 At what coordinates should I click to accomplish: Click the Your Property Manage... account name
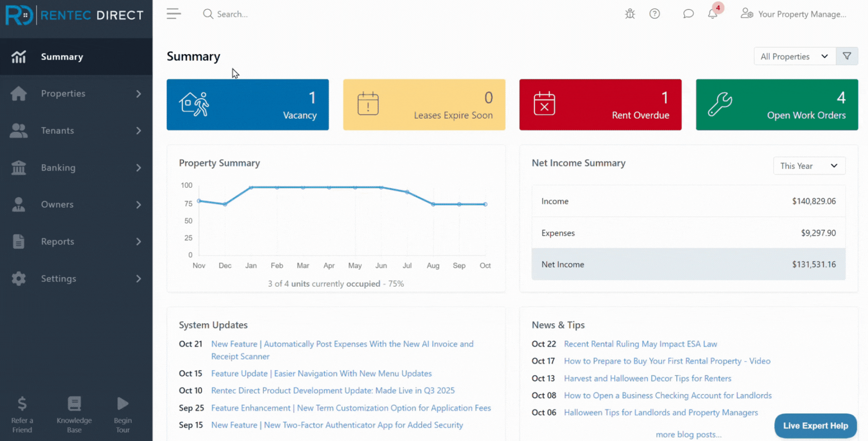(802, 14)
